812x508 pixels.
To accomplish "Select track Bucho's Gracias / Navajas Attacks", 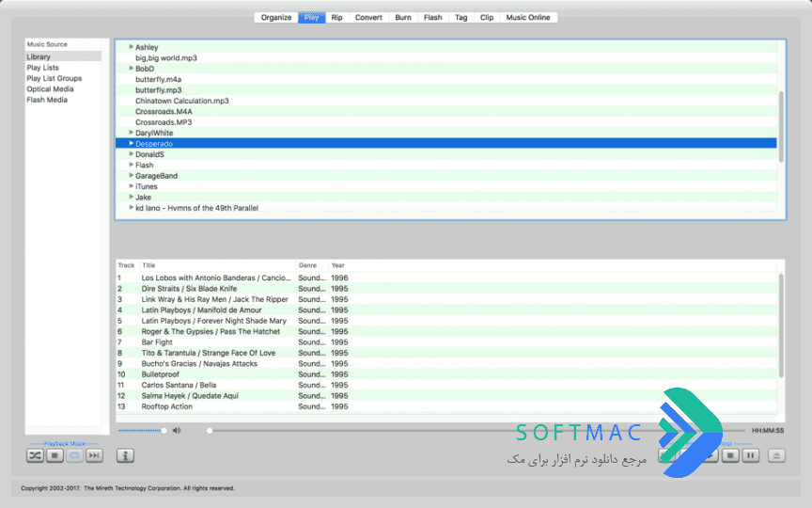I will [x=445, y=363].
